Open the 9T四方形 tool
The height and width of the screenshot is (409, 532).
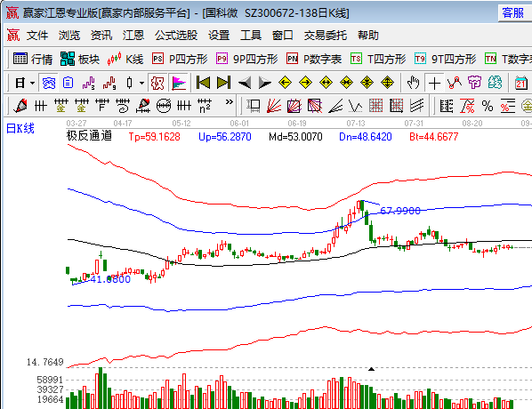446,59
